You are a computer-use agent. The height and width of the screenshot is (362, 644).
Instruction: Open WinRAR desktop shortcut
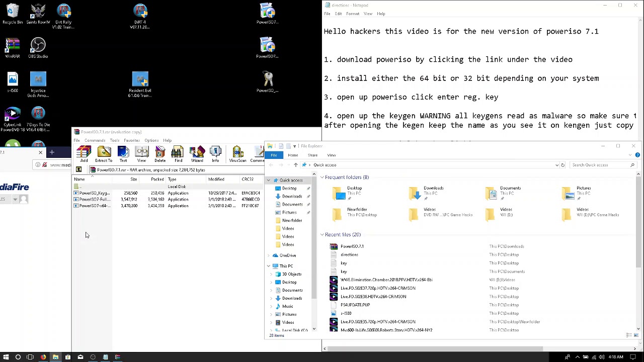tap(13, 48)
